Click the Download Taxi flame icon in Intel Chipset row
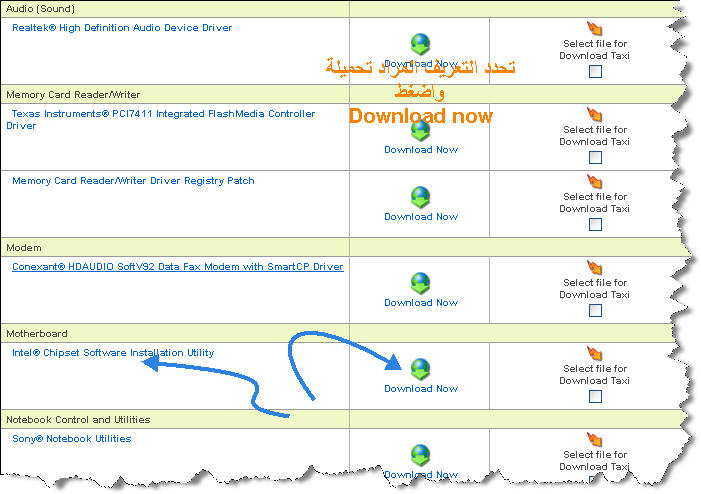 coord(595,353)
